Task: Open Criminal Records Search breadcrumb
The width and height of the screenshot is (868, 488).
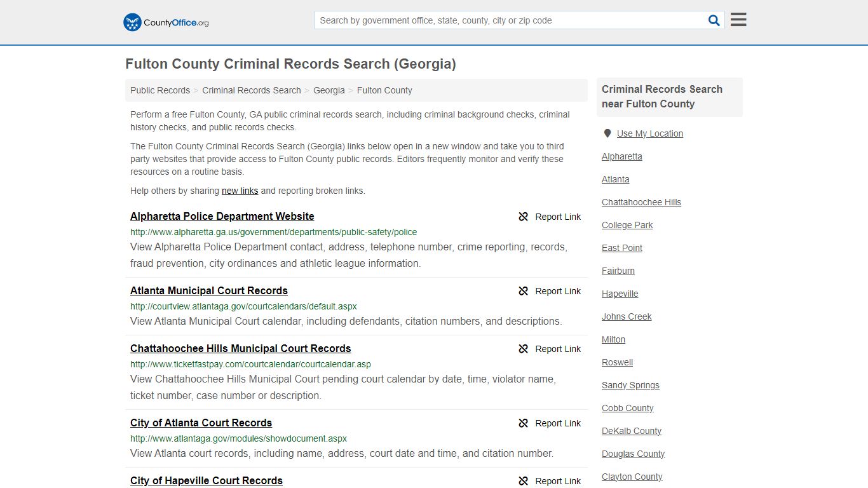Action: click(252, 90)
